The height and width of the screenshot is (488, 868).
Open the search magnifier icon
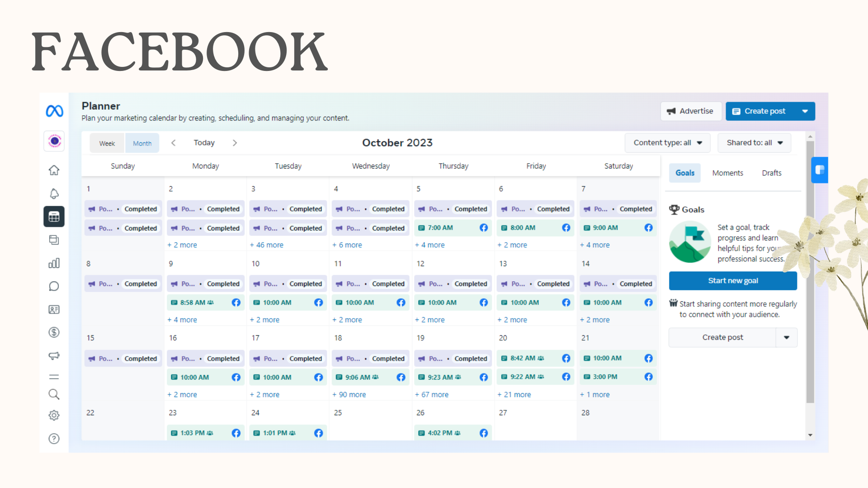click(54, 394)
